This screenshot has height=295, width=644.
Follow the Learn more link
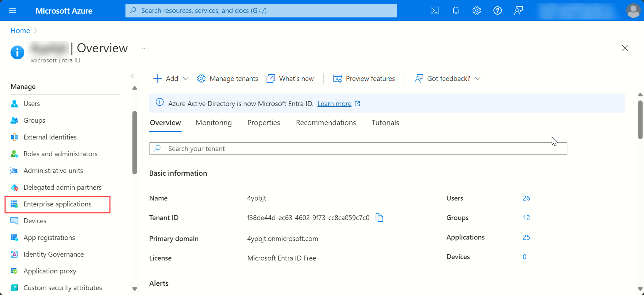[x=335, y=104]
